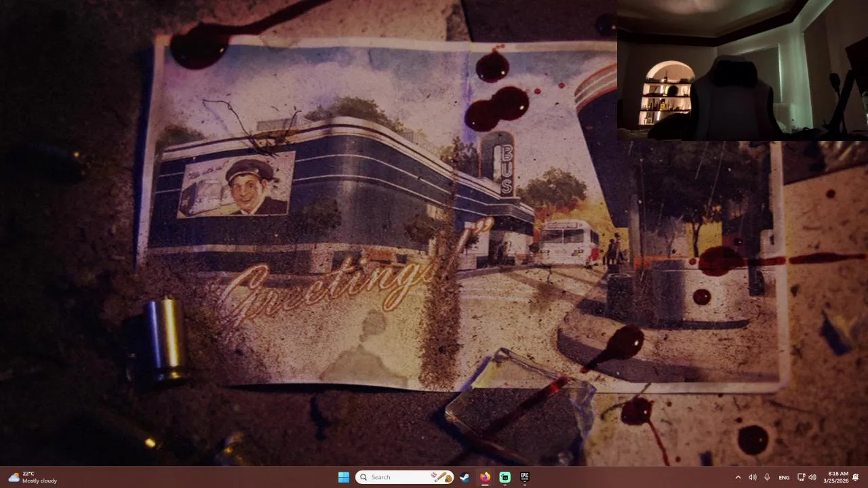Viewport: 868px width, 488px height.
Task: Open the Epic Games Launcher
Action: [524, 477]
